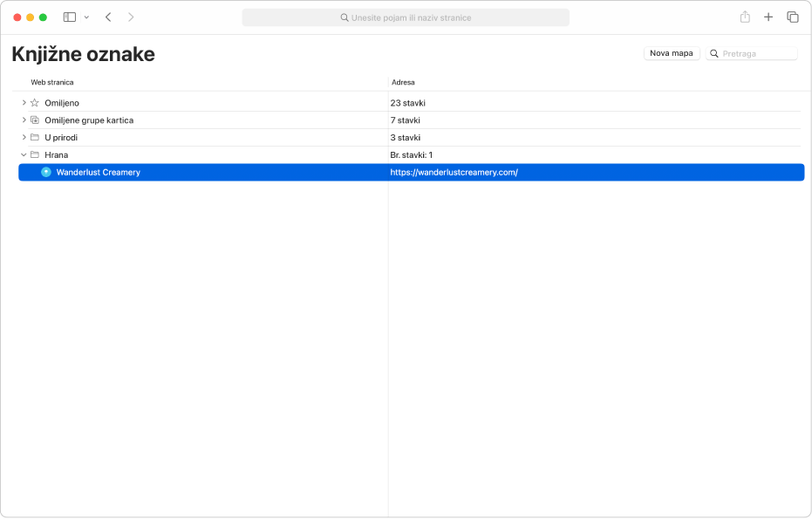Select the Omiljeno star icon
Image resolution: width=812 pixels, height=520 pixels.
(35, 103)
